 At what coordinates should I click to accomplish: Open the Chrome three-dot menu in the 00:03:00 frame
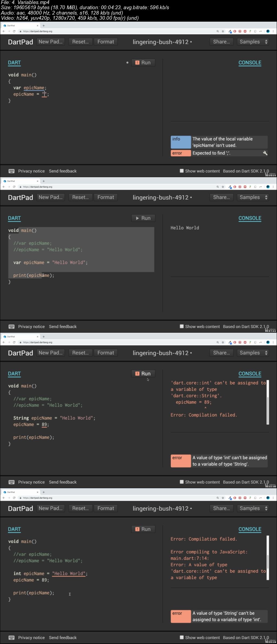coord(273,342)
